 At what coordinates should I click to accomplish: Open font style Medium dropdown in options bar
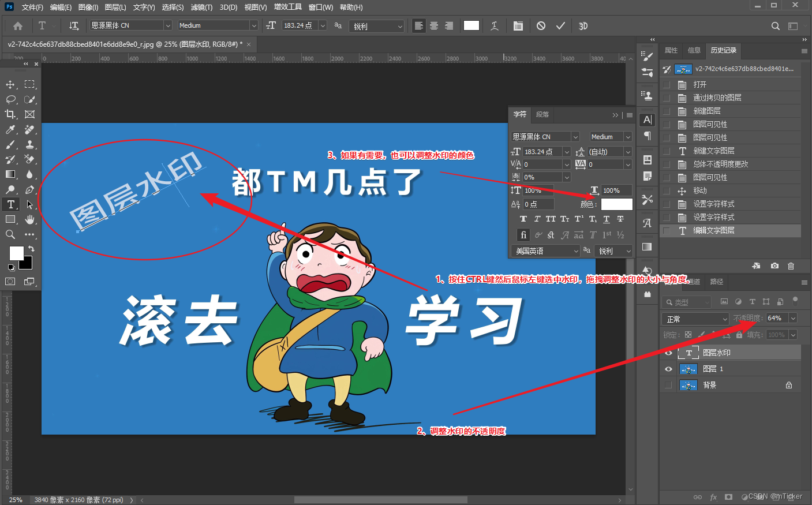tap(253, 25)
